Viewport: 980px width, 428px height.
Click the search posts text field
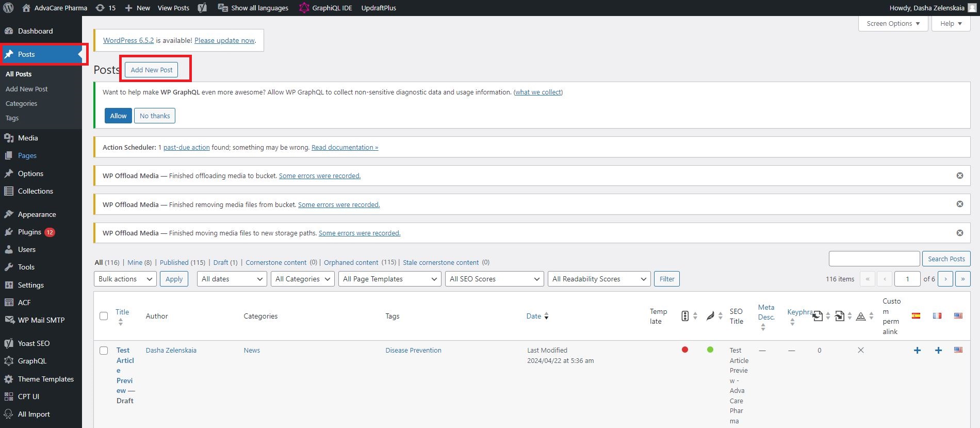[874, 259]
